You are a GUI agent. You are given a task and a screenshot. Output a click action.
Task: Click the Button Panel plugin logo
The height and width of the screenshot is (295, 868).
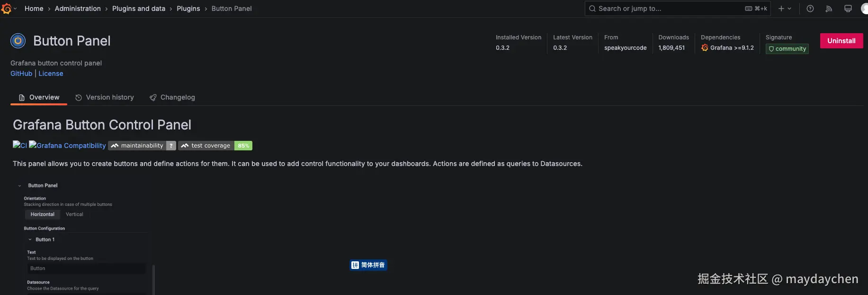pos(18,41)
